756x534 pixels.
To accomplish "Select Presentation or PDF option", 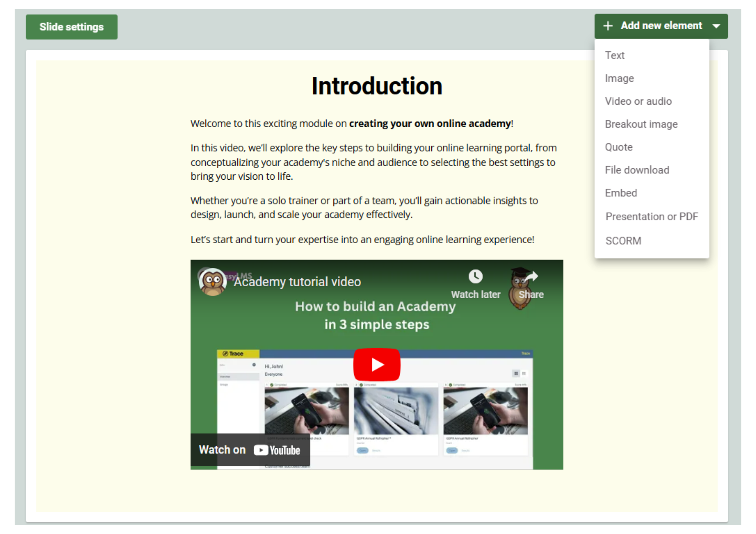I will [x=652, y=216].
